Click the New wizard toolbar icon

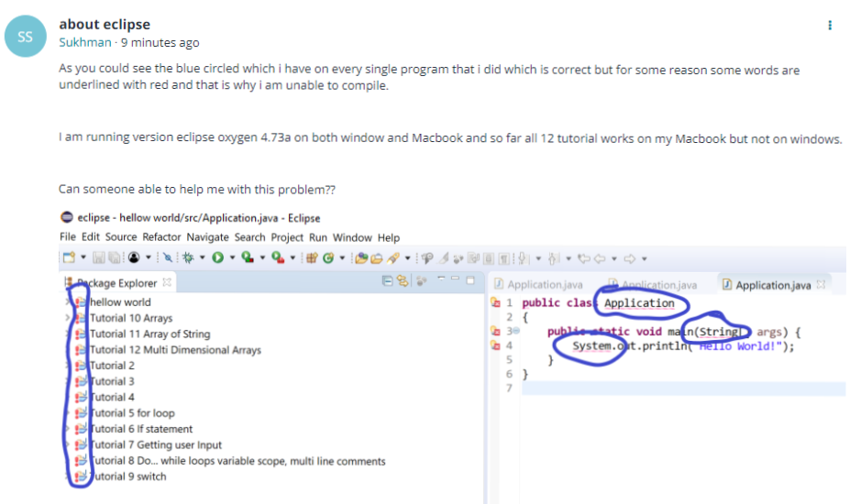(x=69, y=257)
